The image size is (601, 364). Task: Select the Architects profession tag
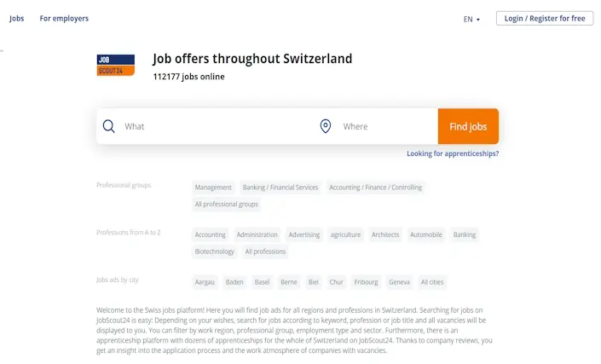385,235
